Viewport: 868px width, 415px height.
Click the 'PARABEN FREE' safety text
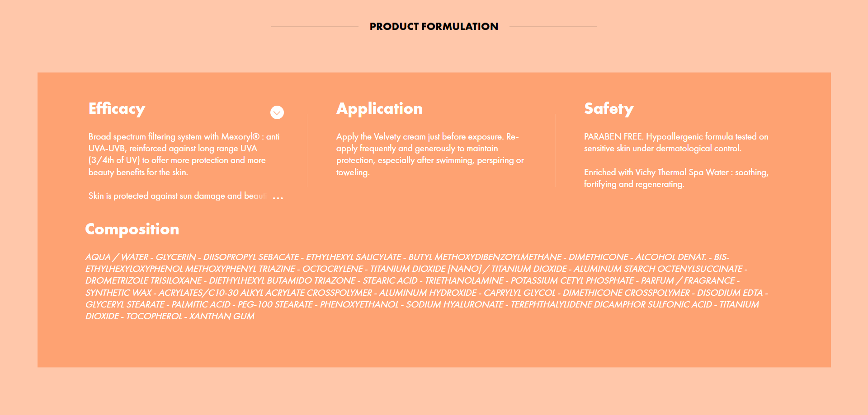coord(675,142)
